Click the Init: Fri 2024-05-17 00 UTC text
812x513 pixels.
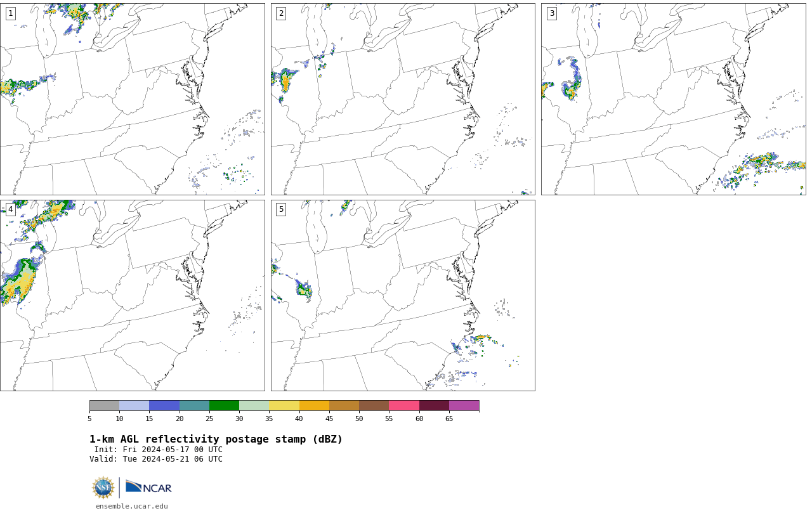pyautogui.click(x=159, y=450)
